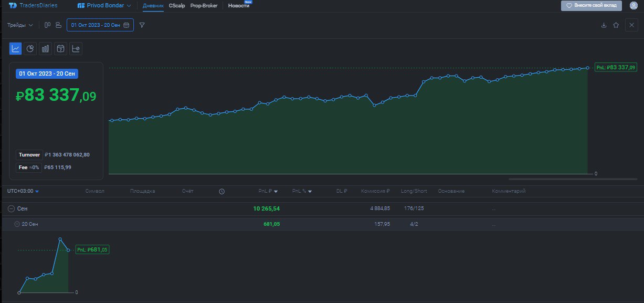Click the TradersDiaries logo

tap(33, 5)
